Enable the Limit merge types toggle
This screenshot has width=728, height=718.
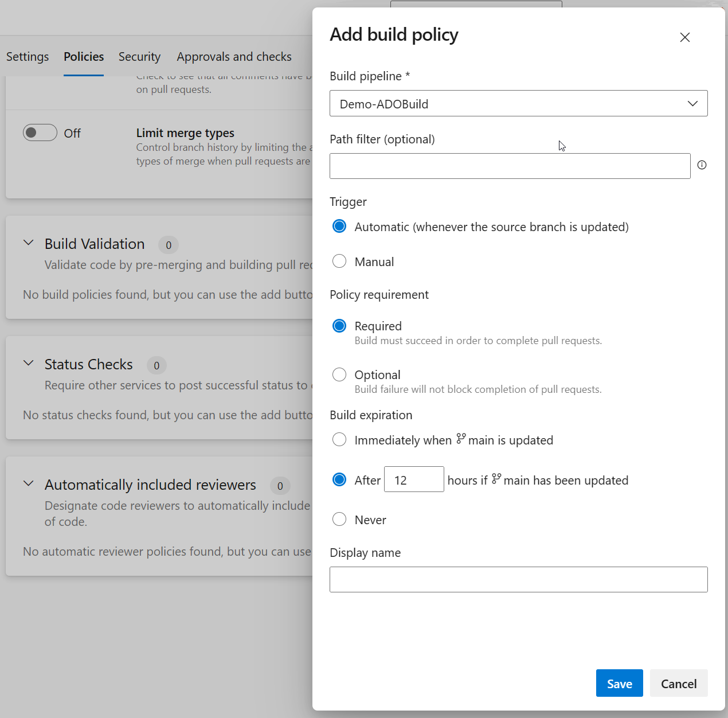click(40, 132)
